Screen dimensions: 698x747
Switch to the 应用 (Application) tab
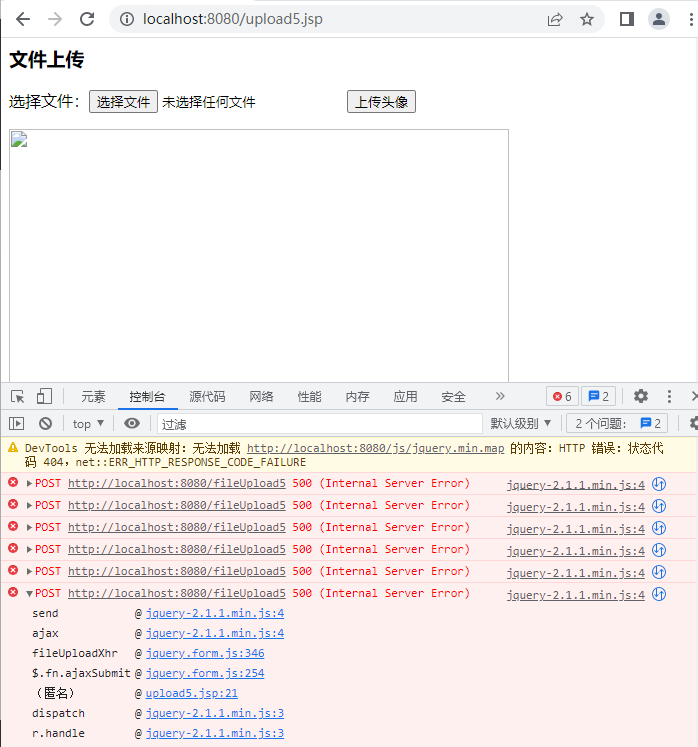[405, 396]
